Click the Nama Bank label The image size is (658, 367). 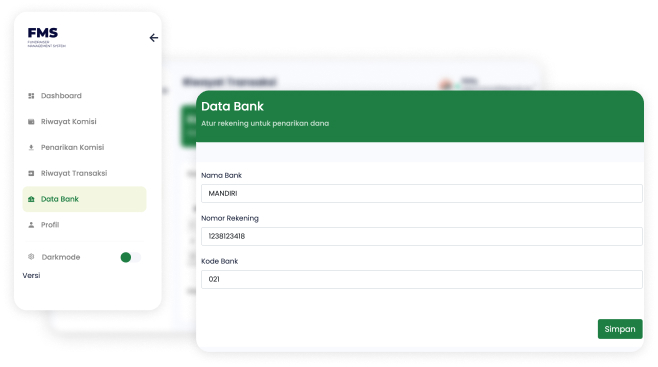coord(221,175)
